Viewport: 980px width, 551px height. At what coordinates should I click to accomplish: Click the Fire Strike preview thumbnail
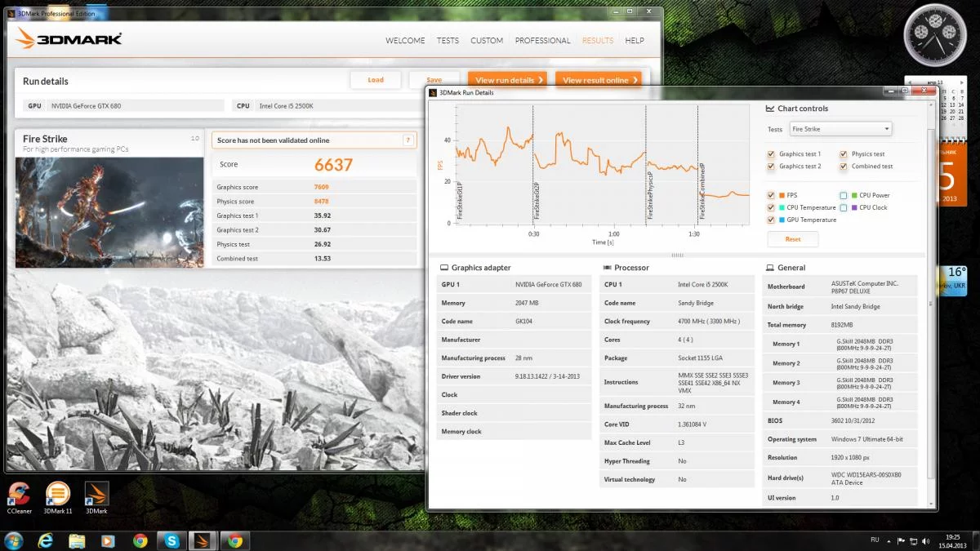pyautogui.click(x=109, y=212)
